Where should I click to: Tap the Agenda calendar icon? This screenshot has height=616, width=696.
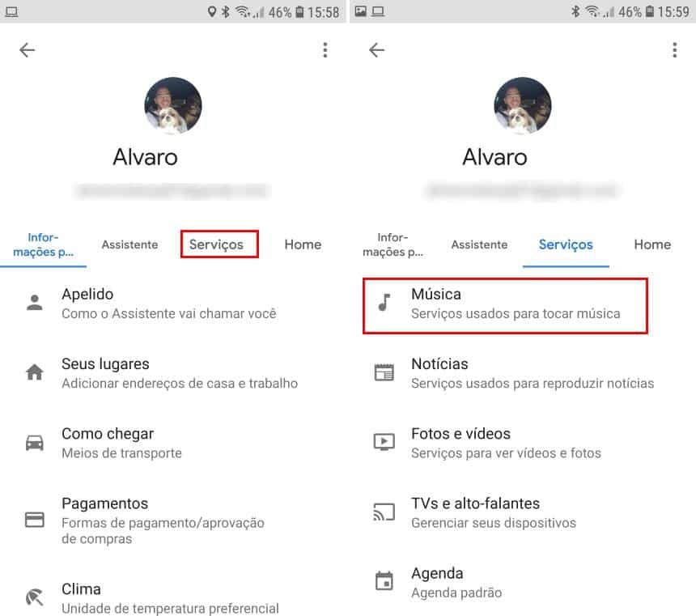click(384, 581)
